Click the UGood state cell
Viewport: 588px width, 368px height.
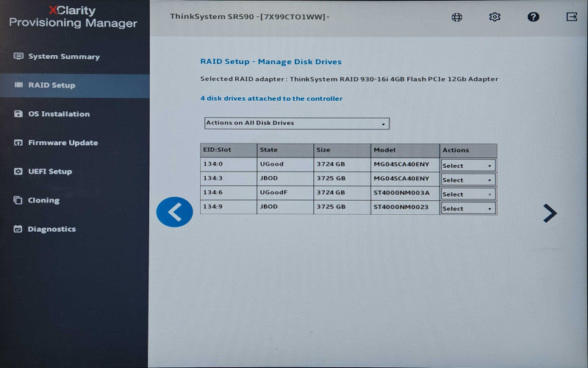(285, 164)
